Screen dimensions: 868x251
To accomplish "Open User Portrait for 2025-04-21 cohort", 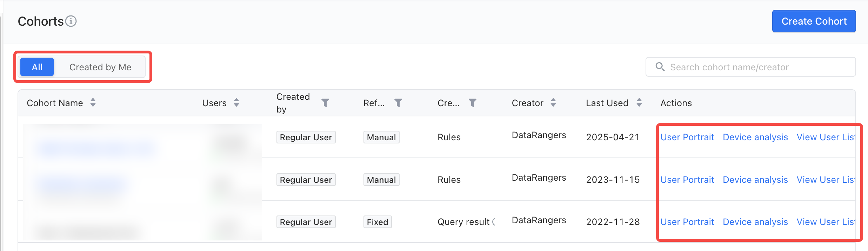I will pos(687,137).
